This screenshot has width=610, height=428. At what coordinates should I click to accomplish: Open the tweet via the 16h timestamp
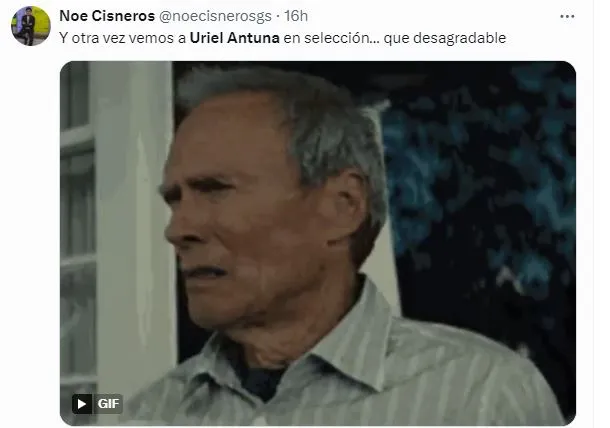click(x=296, y=16)
